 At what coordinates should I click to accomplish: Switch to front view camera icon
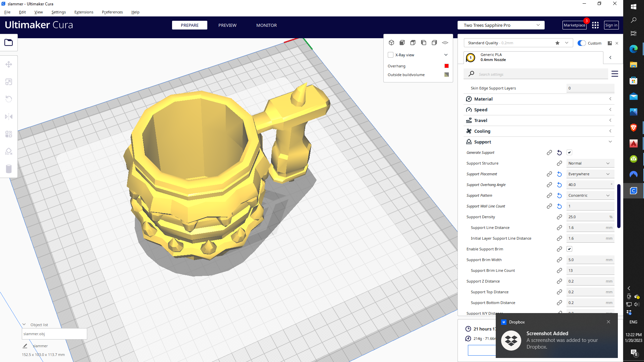402,43
